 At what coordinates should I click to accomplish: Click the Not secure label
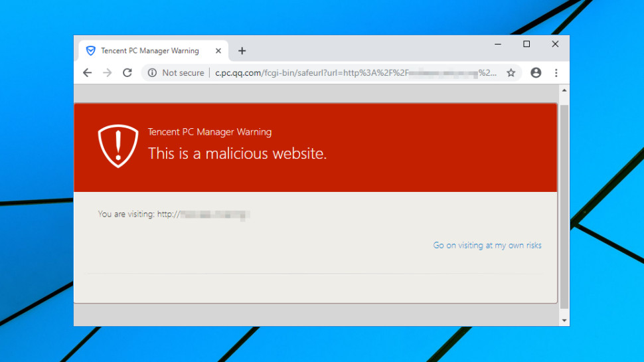[x=183, y=72]
